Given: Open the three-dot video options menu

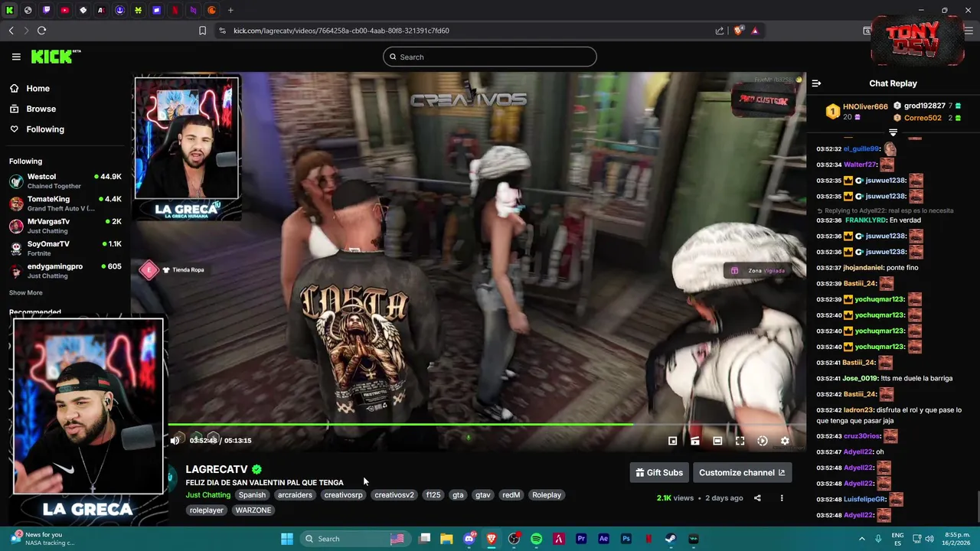Looking at the screenshot, I should (x=782, y=498).
